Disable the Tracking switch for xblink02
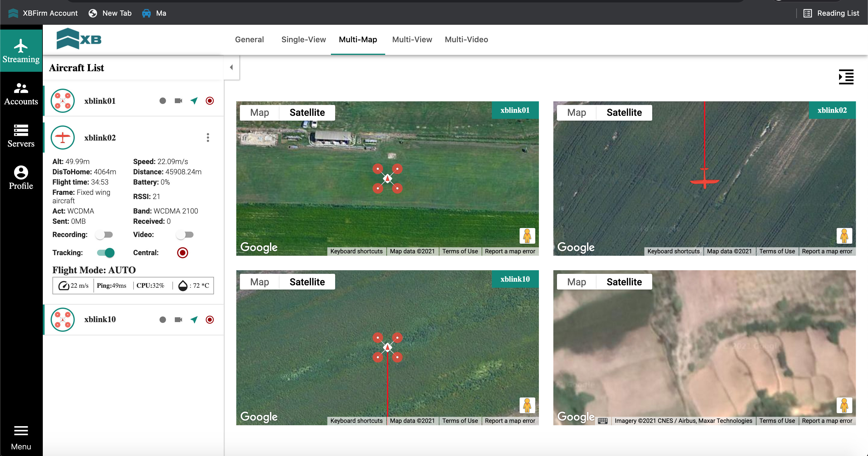 (x=106, y=253)
